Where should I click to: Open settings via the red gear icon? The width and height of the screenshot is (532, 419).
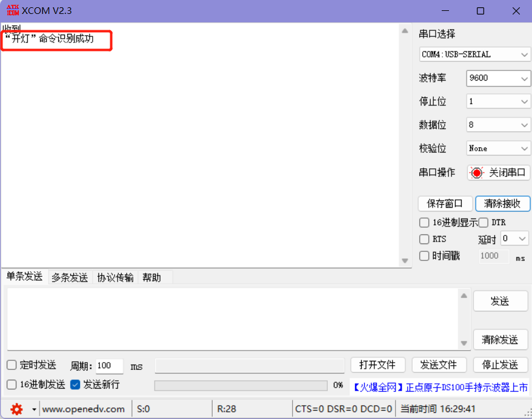tap(16, 409)
